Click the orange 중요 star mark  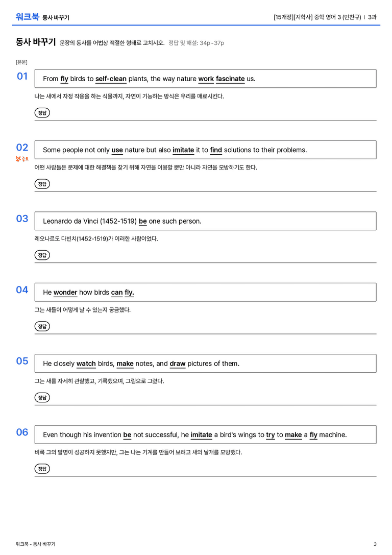pos(22,159)
